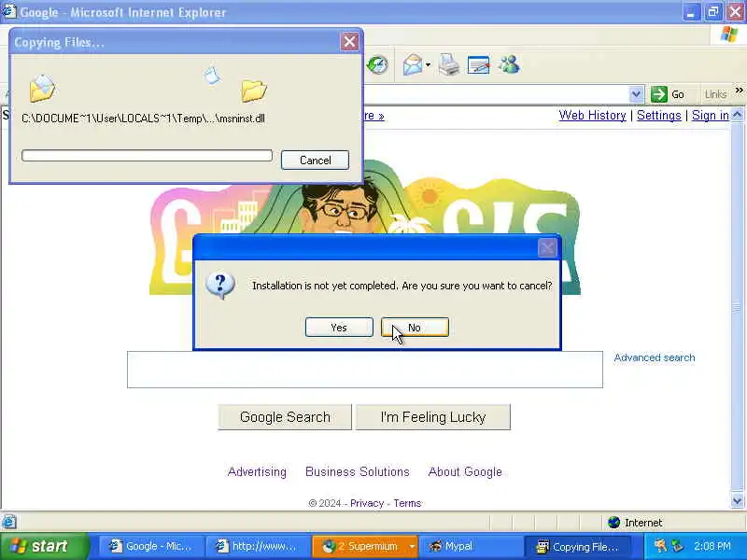Screen dimensions: 747x560
Task: Click the page scrollbar down arrow
Action: point(737,501)
